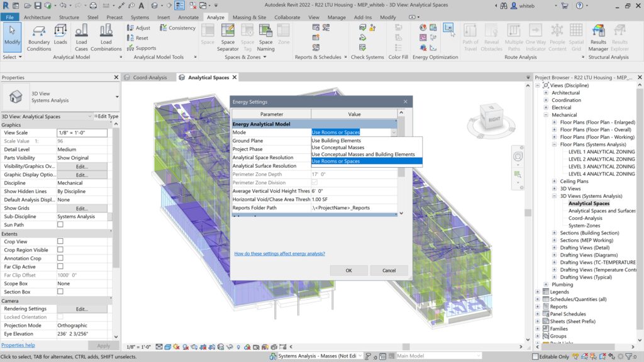Click the ViewCube Right face

(x=494, y=119)
